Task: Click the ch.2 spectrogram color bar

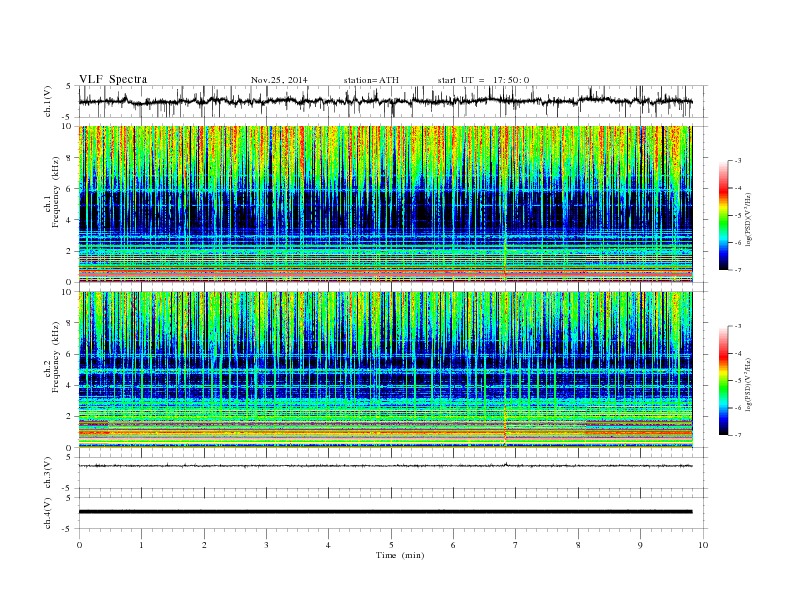Action: pyautogui.click(x=723, y=380)
